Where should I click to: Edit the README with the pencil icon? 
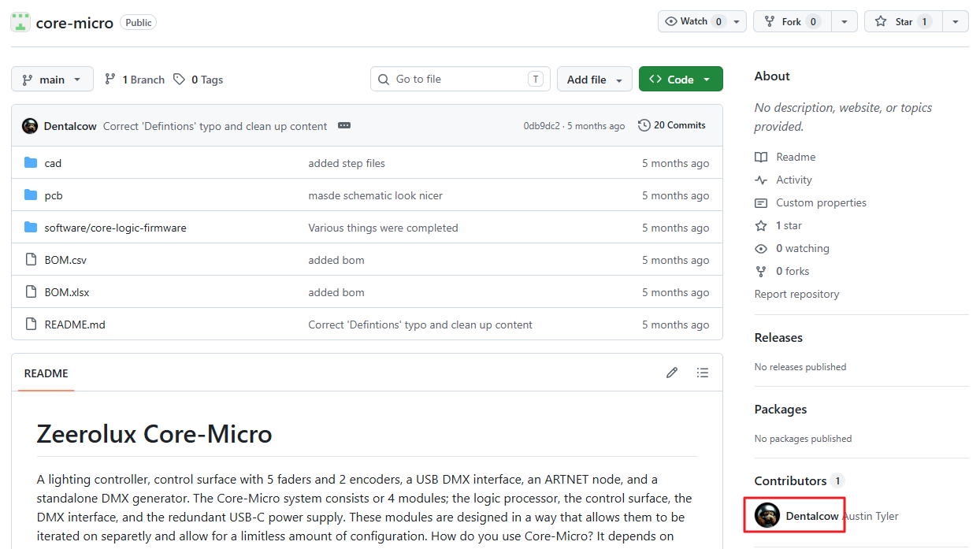click(672, 373)
